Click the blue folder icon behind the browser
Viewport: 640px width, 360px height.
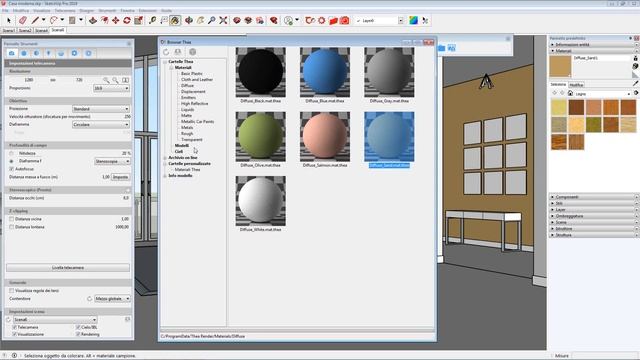(x=442, y=48)
